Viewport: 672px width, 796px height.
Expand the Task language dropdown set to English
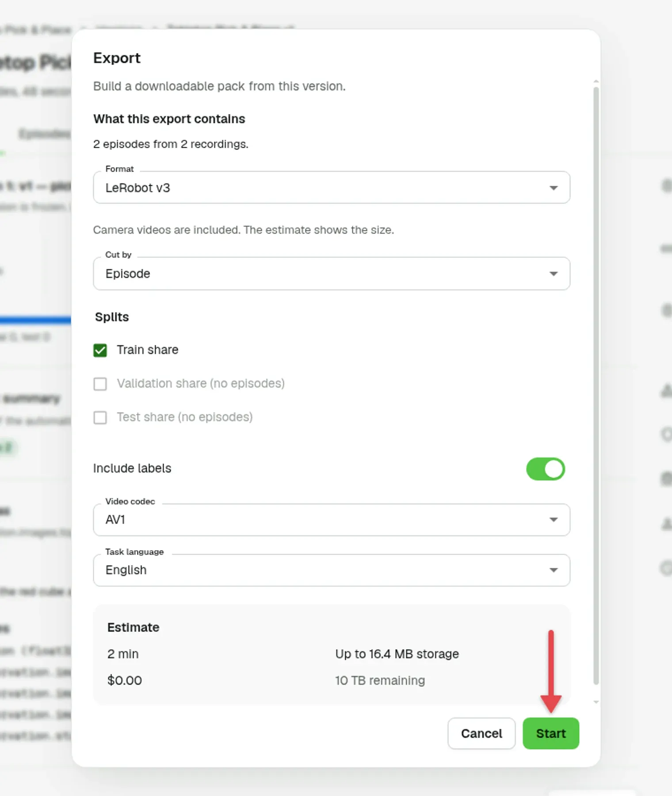tap(331, 570)
